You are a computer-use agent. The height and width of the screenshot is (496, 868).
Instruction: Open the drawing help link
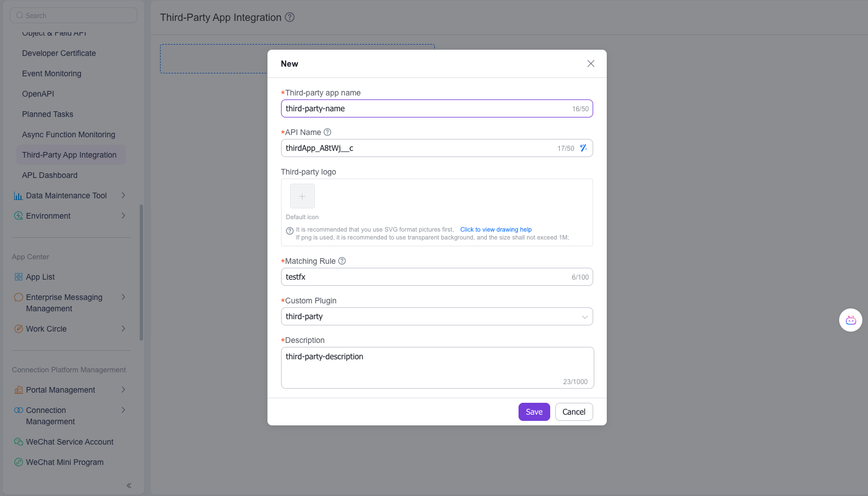tap(495, 229)
